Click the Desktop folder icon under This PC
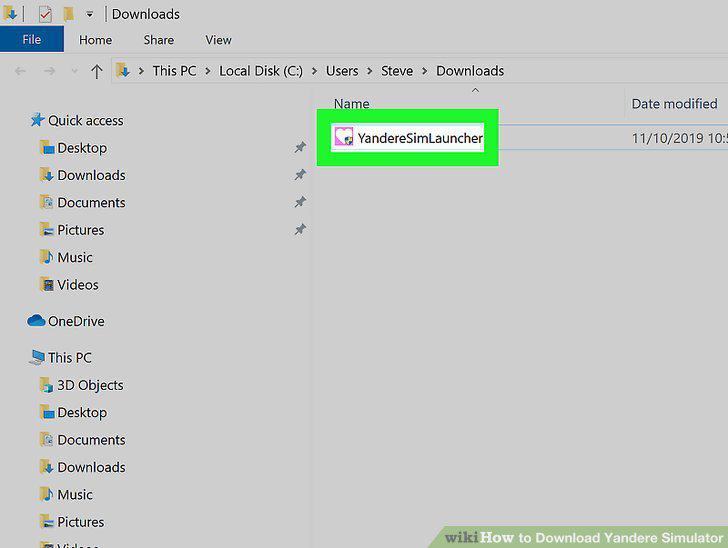728x548 pixels. coord(46,412)
